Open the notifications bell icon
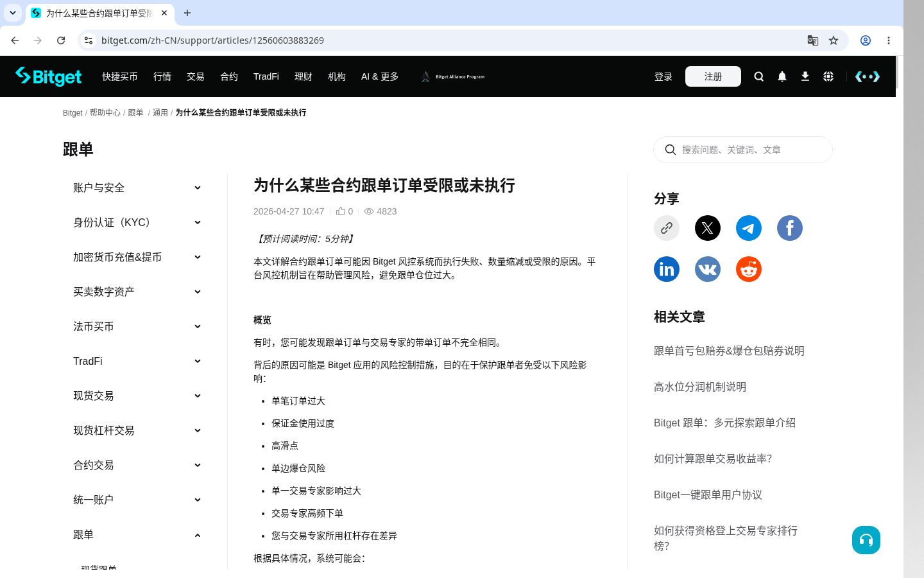This screenshot has width=924, height=578. 782,76
